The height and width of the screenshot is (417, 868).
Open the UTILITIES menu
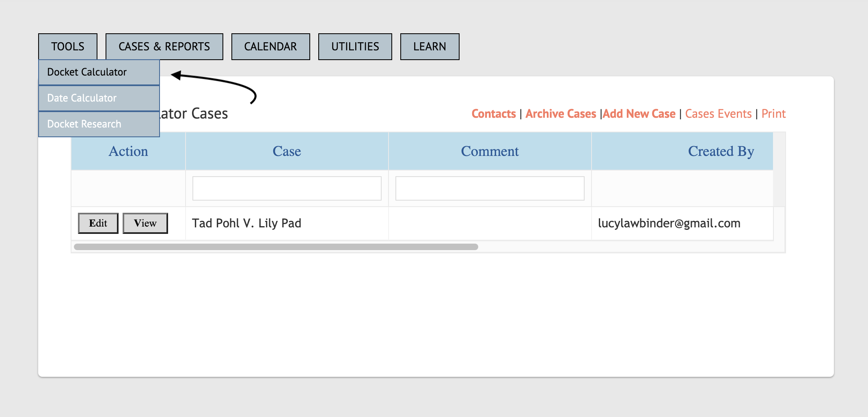(x=355, y=46)
